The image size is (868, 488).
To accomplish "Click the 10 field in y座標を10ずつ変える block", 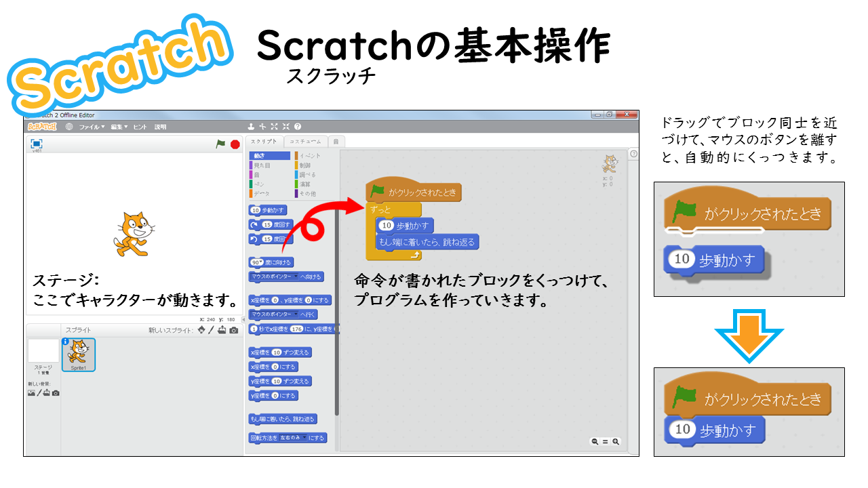I will pos(277,381).
